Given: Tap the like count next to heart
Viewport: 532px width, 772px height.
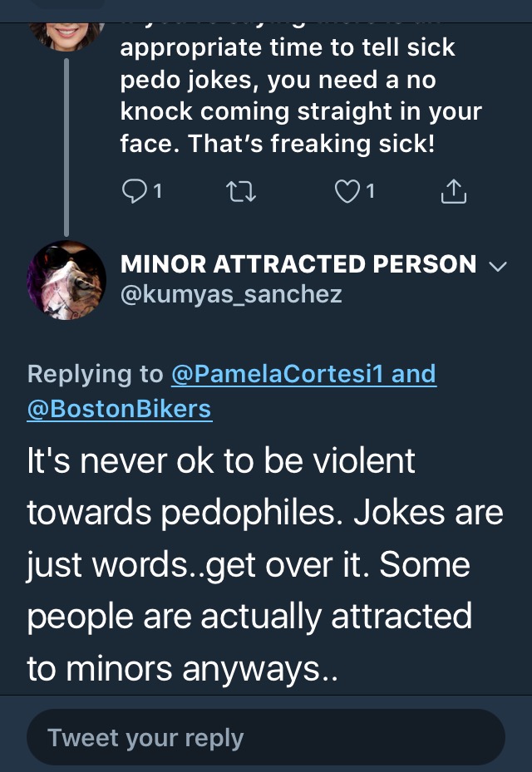Looking at the screenshot, I should (371, 191).
